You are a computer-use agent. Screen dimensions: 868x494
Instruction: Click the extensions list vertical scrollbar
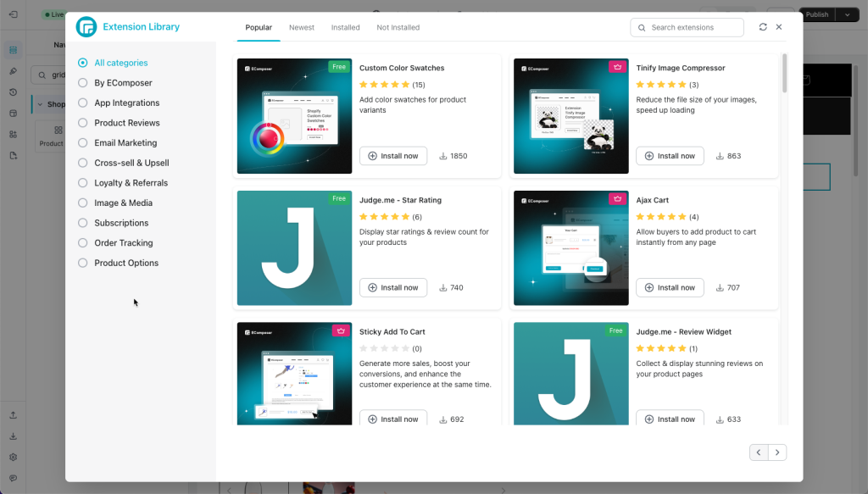coord(784,73)
